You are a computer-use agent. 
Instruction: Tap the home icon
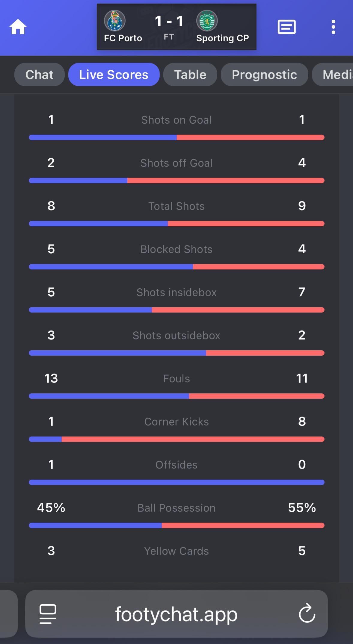click(18, 27)
